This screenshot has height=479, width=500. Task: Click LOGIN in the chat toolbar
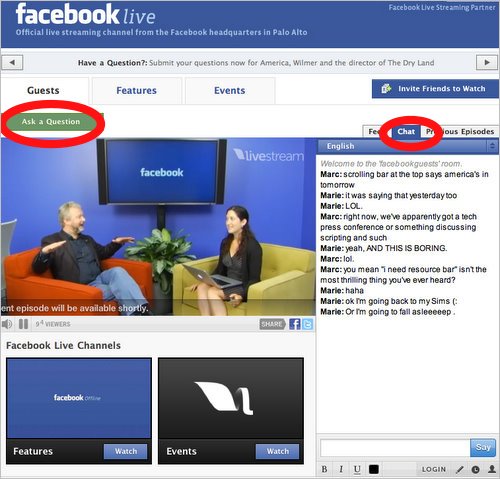click(434, 469)
